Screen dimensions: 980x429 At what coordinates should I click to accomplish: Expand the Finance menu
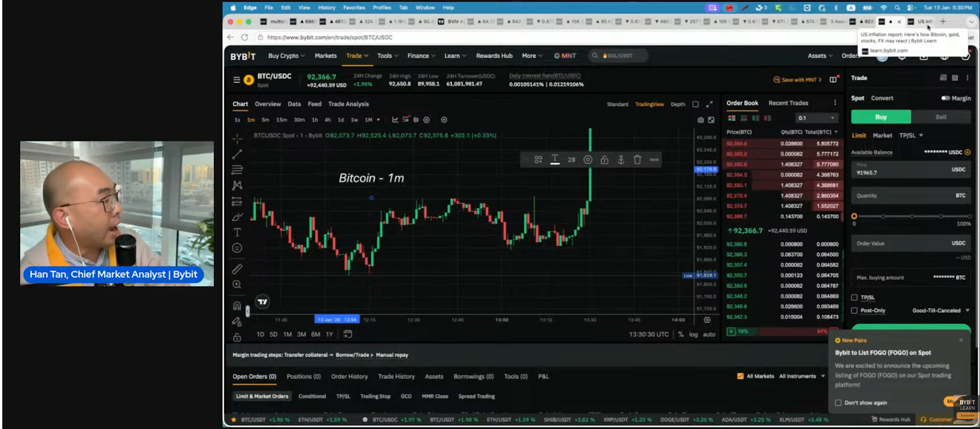point(421,56)
